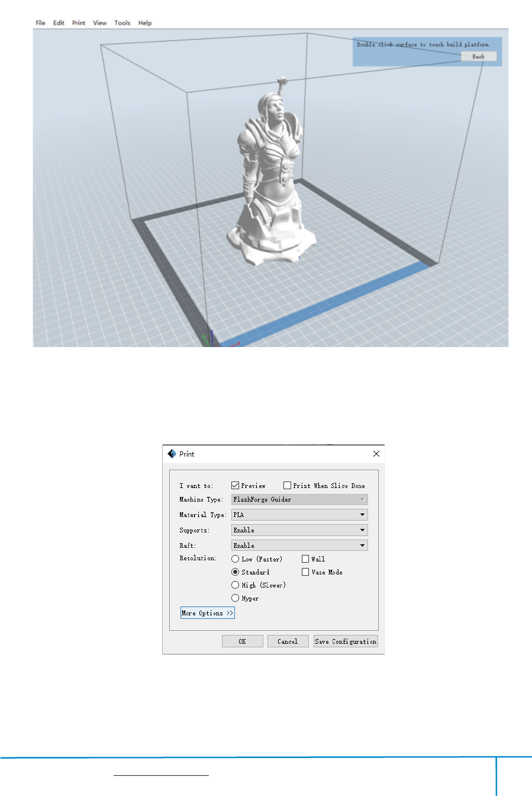Close the Print dialog
The height and width of the screenshot is (796, 532).
pos(376,454)
